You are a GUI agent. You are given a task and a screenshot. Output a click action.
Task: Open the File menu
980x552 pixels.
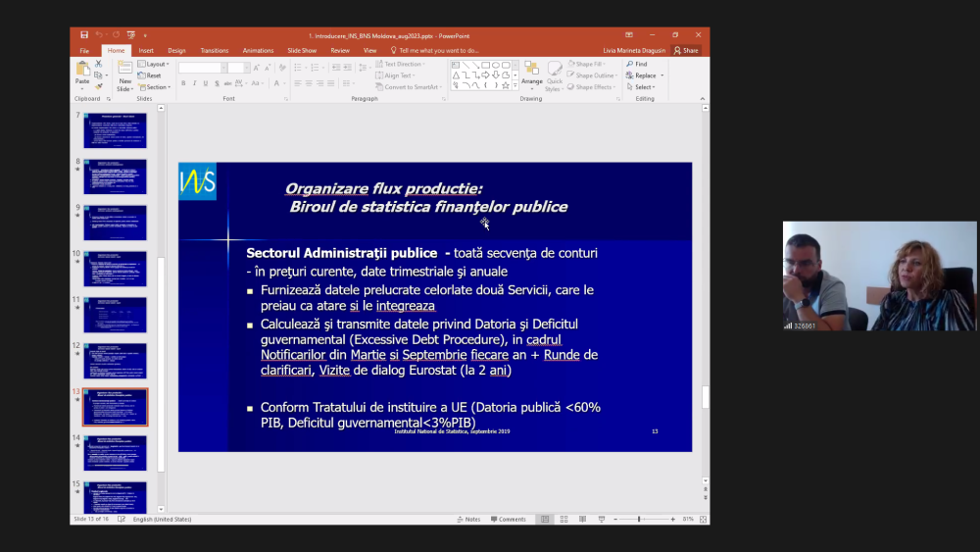tap(84, 51)
